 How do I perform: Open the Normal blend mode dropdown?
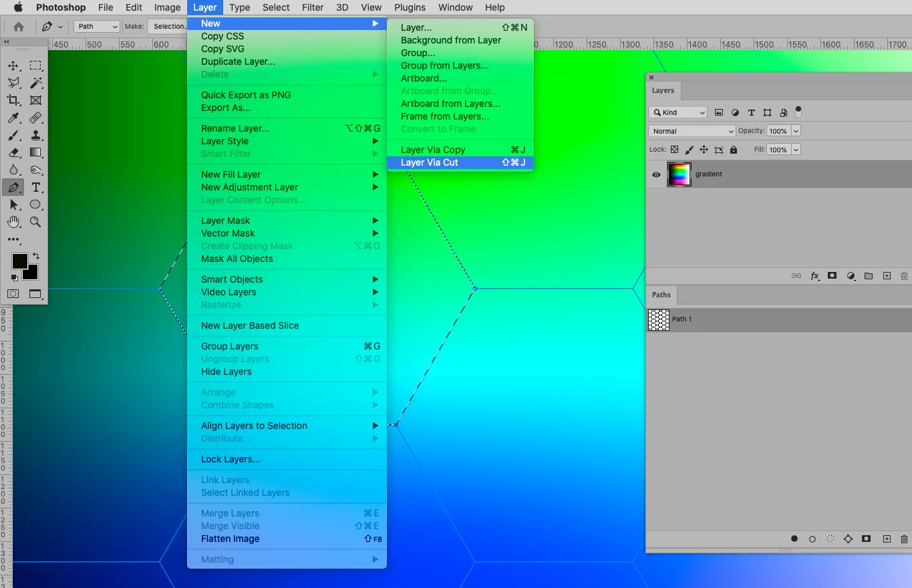point(692,131)
